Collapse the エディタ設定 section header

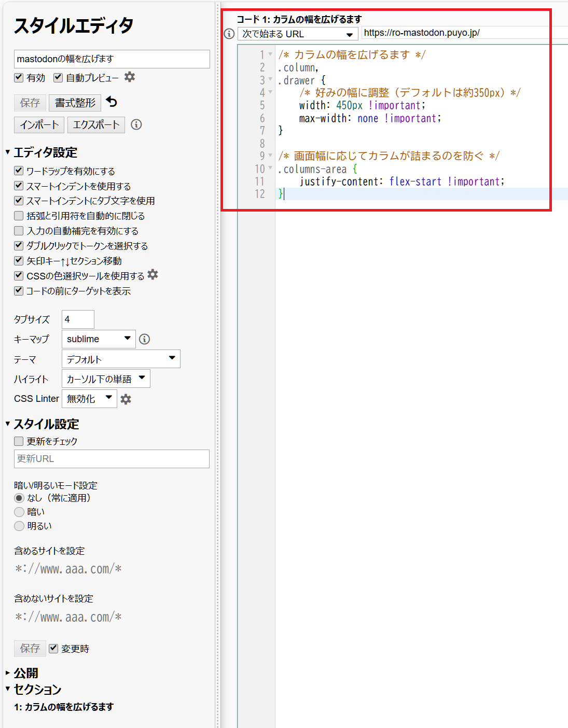click(x=45, y=152)
